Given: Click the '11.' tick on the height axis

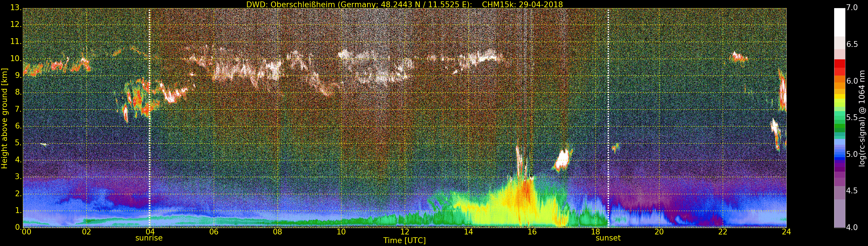Looking at the screenshot, I should 16,41.
